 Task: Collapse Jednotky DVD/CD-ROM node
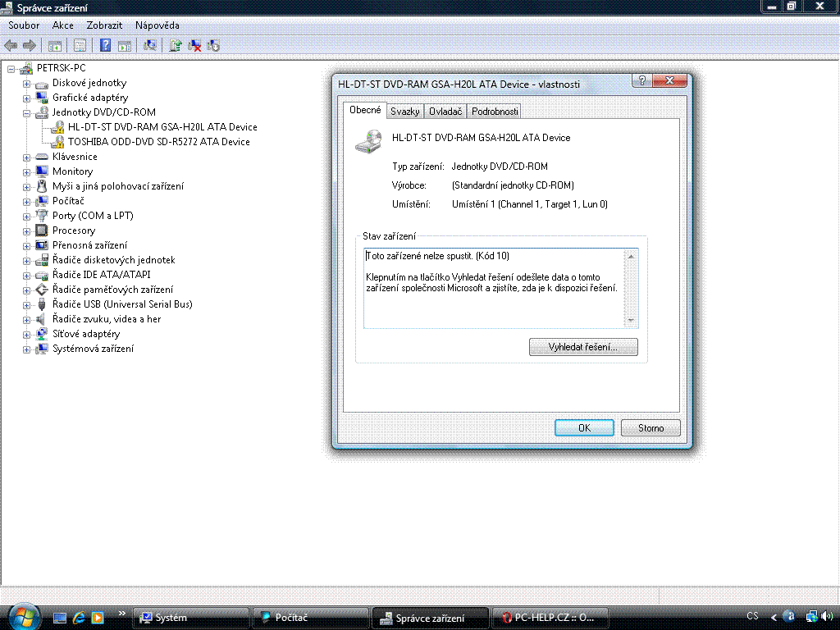click(x=26, y=113)
